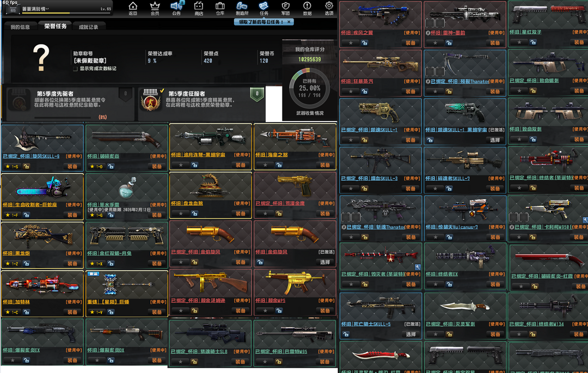This screenshot has width=588, height=373.
Task: Open the 公告 announcements megaphone icon
Action: click(176, 8)
